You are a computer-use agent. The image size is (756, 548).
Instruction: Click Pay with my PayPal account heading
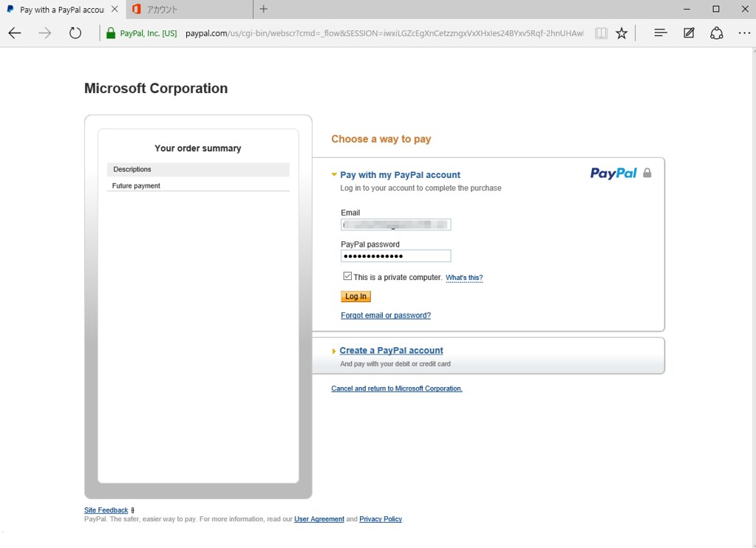pos(401,175)
